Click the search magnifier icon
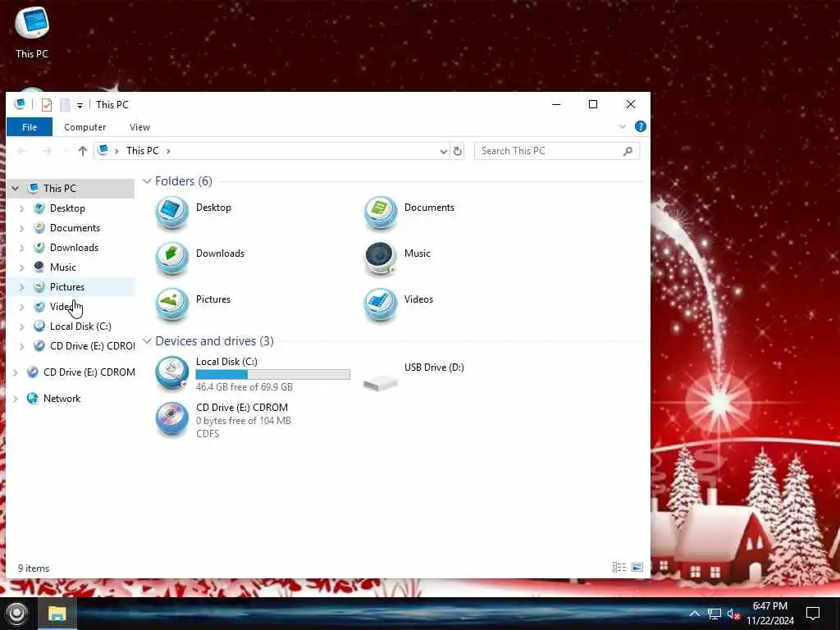This screenshot has width=840, height=630. pos(628,151)
